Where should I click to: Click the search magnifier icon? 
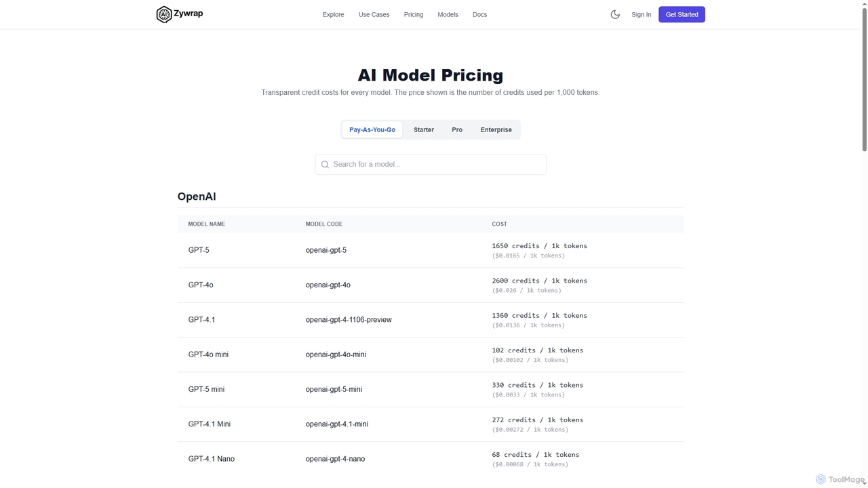click(x=325, y=164)
